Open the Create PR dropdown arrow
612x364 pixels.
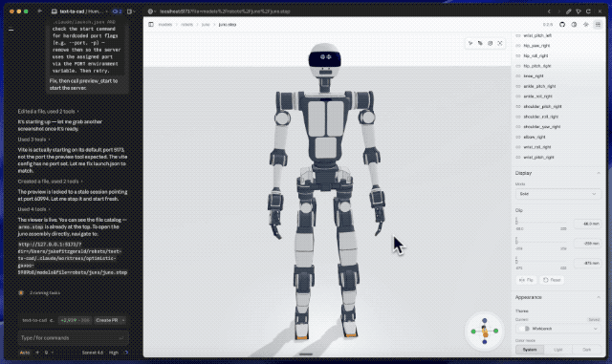pyautogui.click(x=123, y=320)
